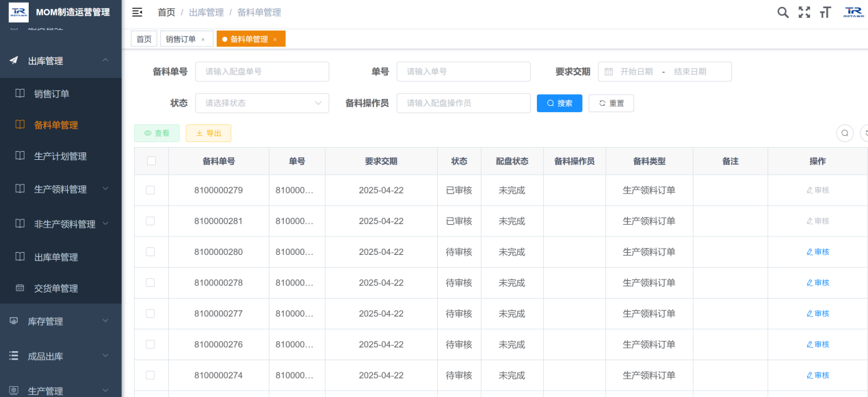Click the 重置 reset button
Image resolution: width=868 pixels, height=397 pixels.
[x=611, y=103]
